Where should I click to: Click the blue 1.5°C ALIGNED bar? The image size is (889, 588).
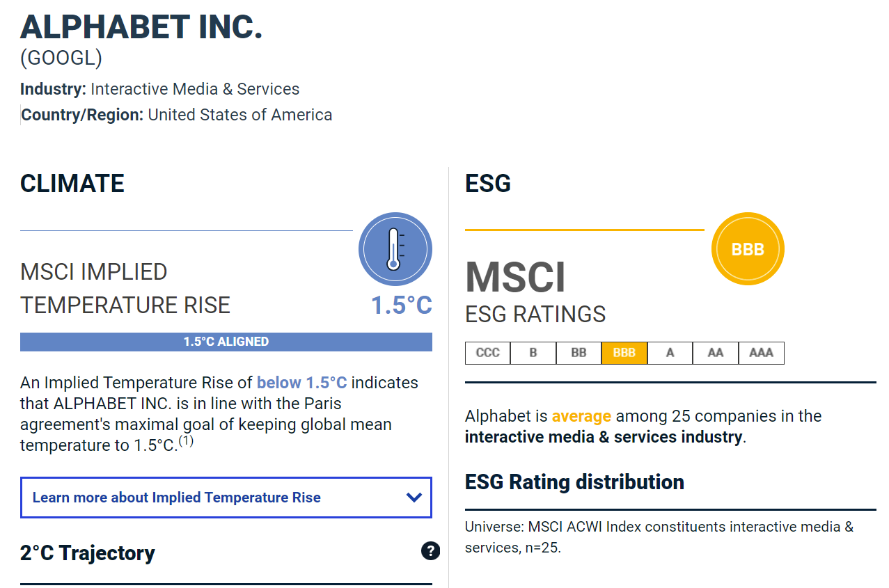point(226,342)
